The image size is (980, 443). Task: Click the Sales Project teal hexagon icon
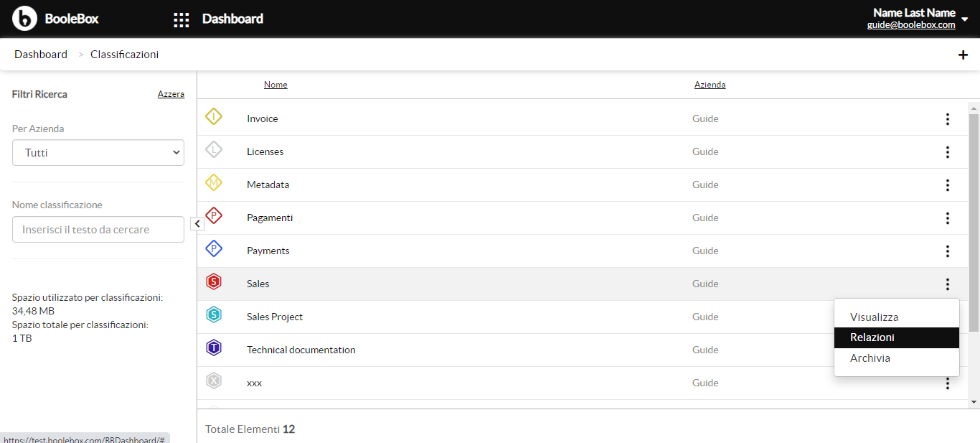(x=214, y=314)
